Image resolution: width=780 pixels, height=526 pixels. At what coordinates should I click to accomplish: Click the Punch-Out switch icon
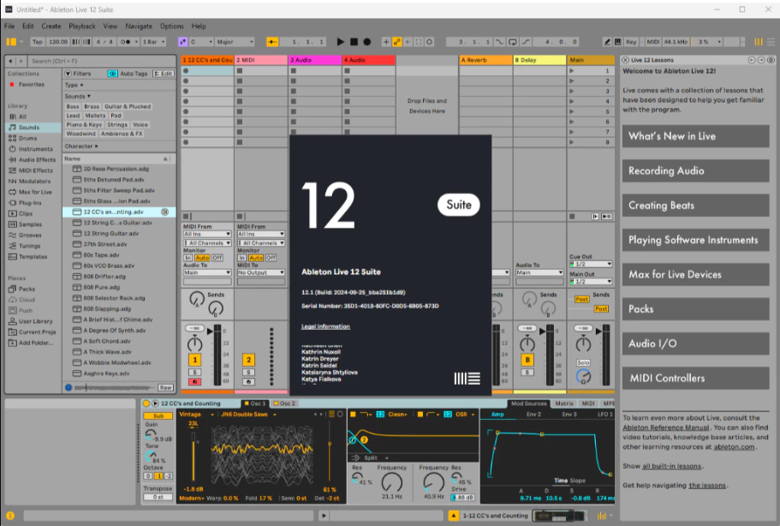coord(525,42)
